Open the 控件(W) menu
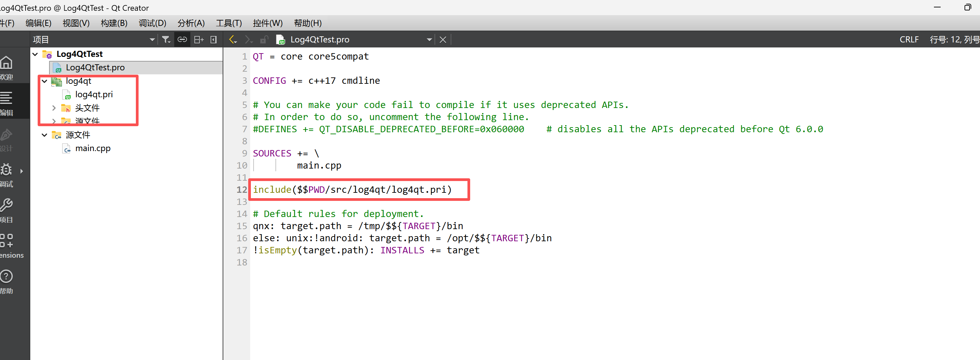 (268, 23)
